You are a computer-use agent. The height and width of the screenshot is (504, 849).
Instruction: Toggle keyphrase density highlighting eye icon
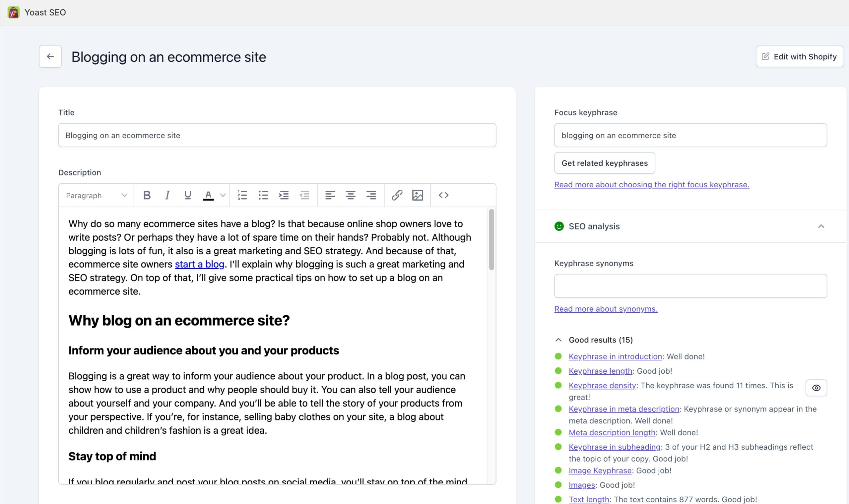pos(816,388)
